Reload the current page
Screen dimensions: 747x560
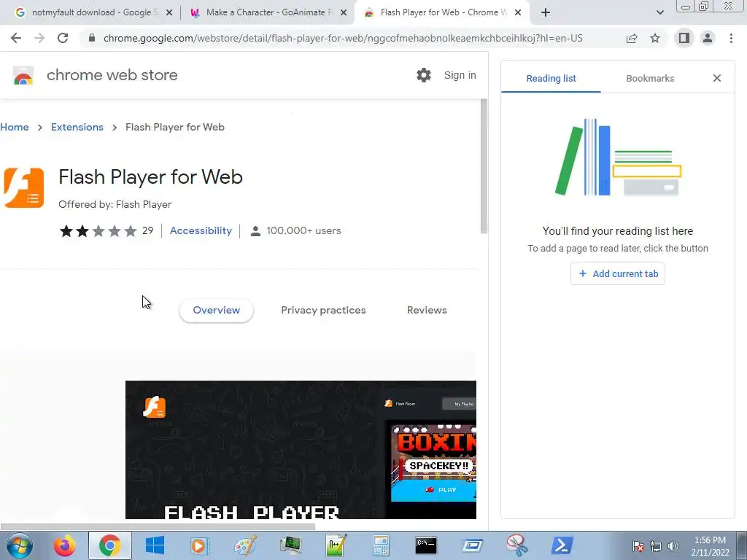click(x=63, y=38)
